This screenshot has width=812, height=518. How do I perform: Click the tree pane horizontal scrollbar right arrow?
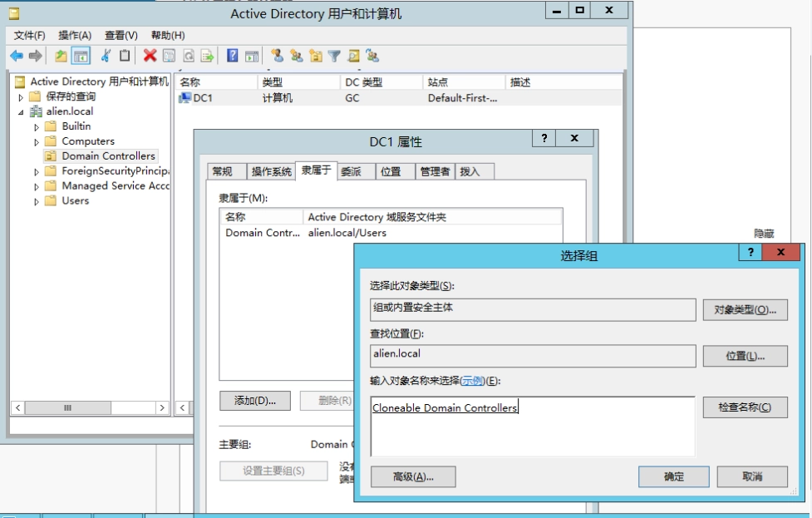[x=162, y=408]
